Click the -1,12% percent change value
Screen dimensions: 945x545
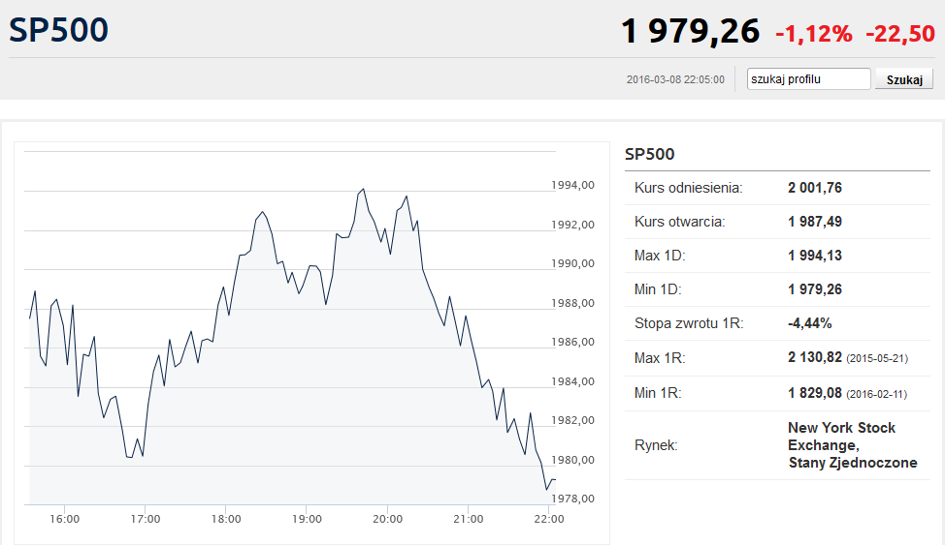pyautogui.click(x=814, y=34)
